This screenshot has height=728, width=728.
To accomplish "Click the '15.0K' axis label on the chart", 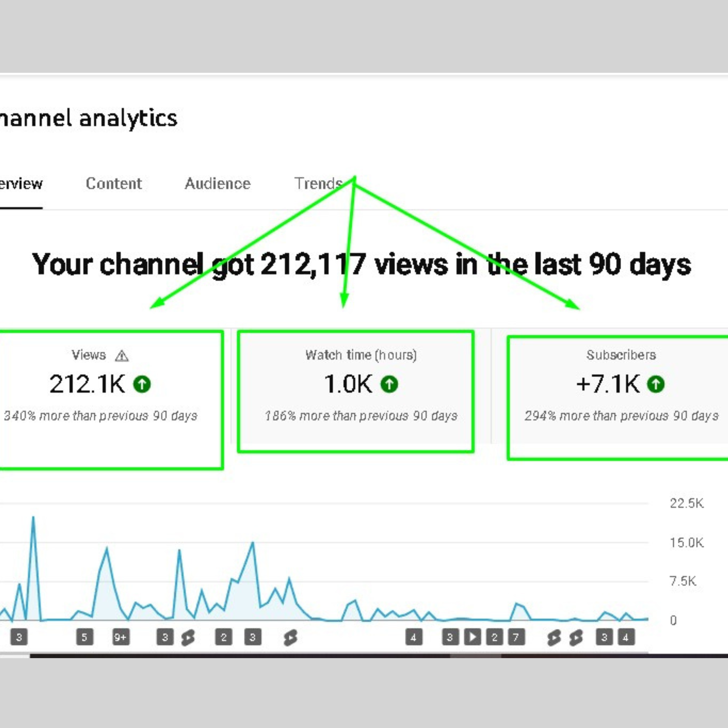I will [687, 543].
